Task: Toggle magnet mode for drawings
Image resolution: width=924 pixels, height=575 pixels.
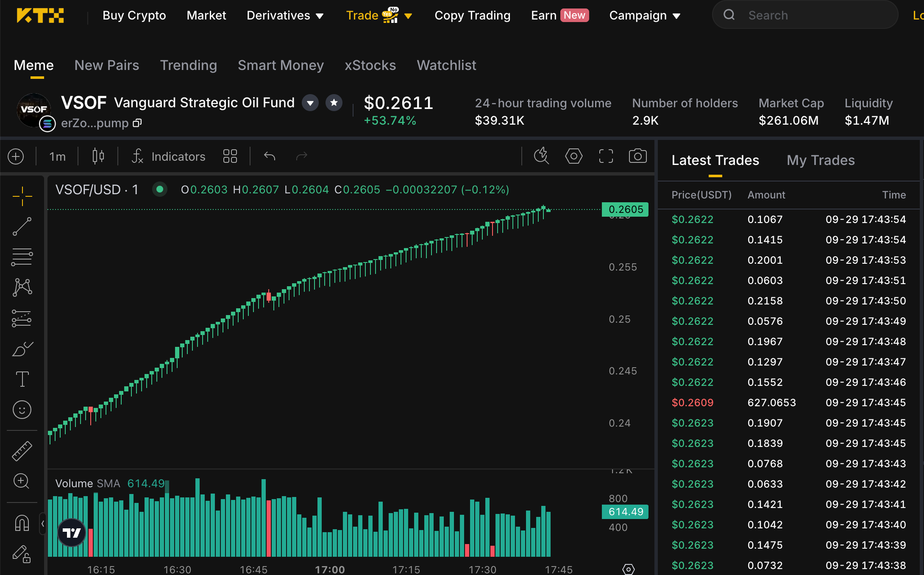Action: click(x=22, y=523)
